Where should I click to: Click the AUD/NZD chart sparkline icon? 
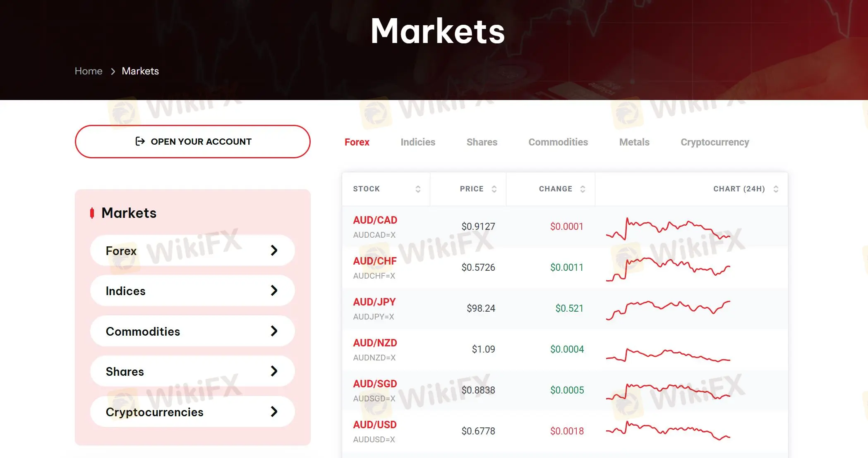[x=668, y=349]
